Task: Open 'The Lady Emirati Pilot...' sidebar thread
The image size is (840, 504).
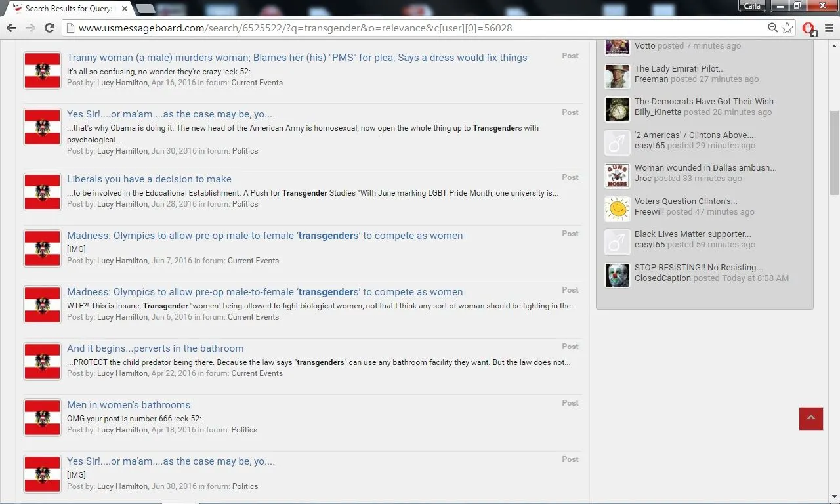Action: pos(679,68)
